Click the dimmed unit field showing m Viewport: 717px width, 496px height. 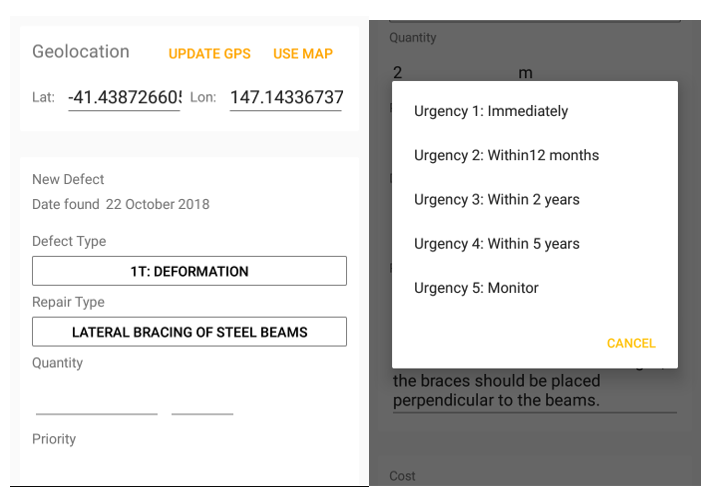pyautogui.click(x=526, y=72)
